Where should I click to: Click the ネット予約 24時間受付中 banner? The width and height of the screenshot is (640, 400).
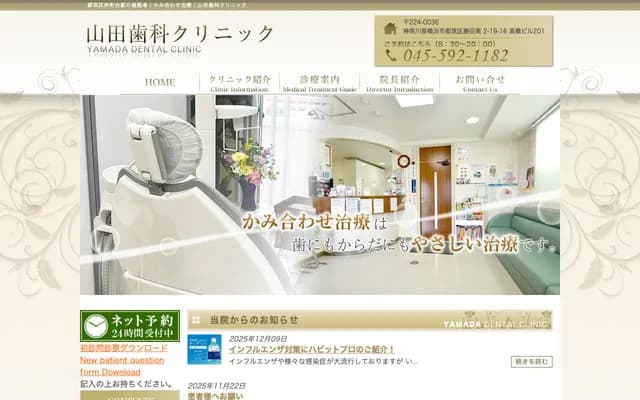pos(130,326)
